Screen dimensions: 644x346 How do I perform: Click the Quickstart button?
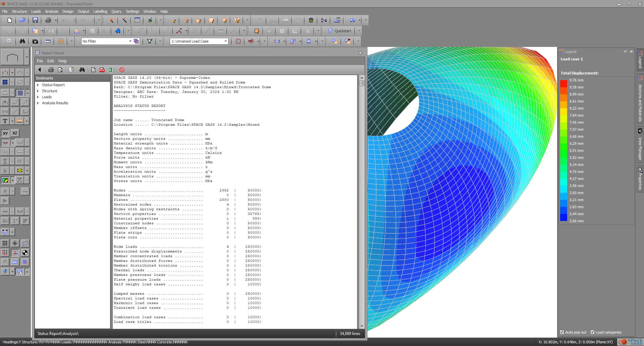tap(340, 31)
